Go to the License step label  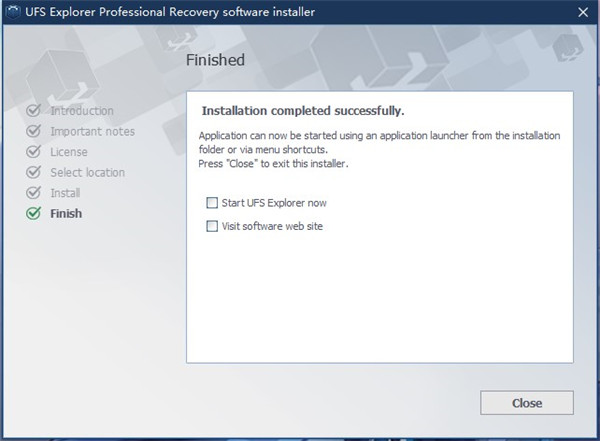pos(69,152)
